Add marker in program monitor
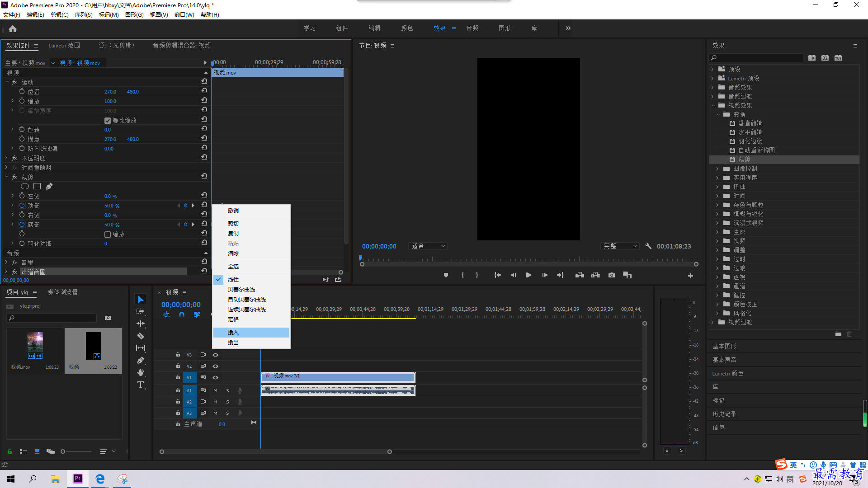This screenshot has height=488, width=868. click(x=446, y=275)
